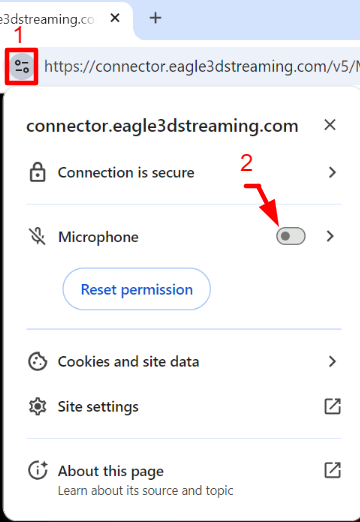Click the URL address bar field
The height and width of the screenshot is (522, 360).
(200, 66)
